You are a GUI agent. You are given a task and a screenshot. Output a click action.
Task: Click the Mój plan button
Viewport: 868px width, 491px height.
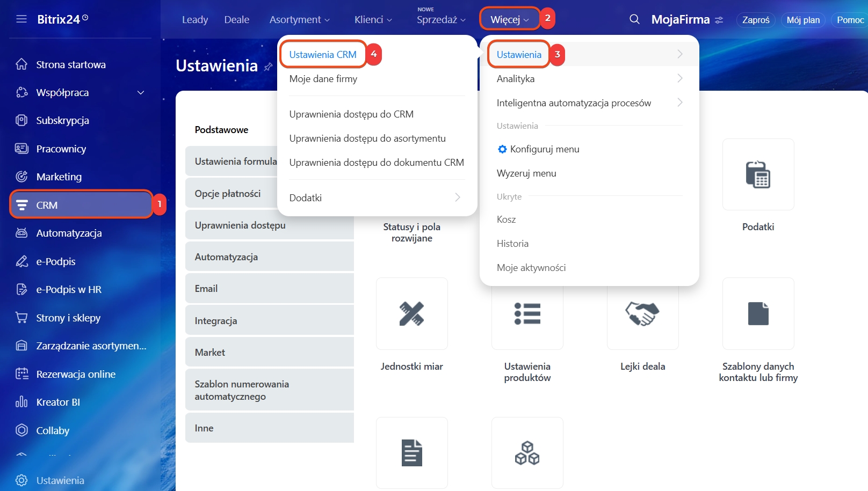(803, 20)
